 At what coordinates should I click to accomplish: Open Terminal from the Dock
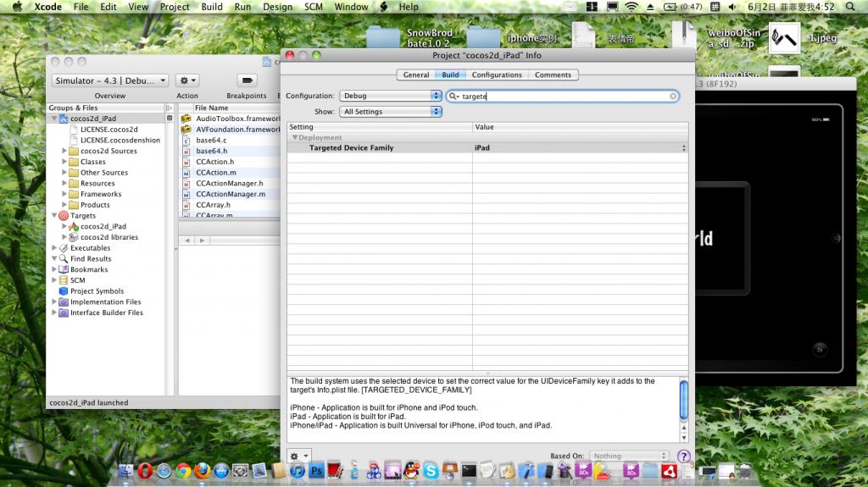click(x=469, y=471)
